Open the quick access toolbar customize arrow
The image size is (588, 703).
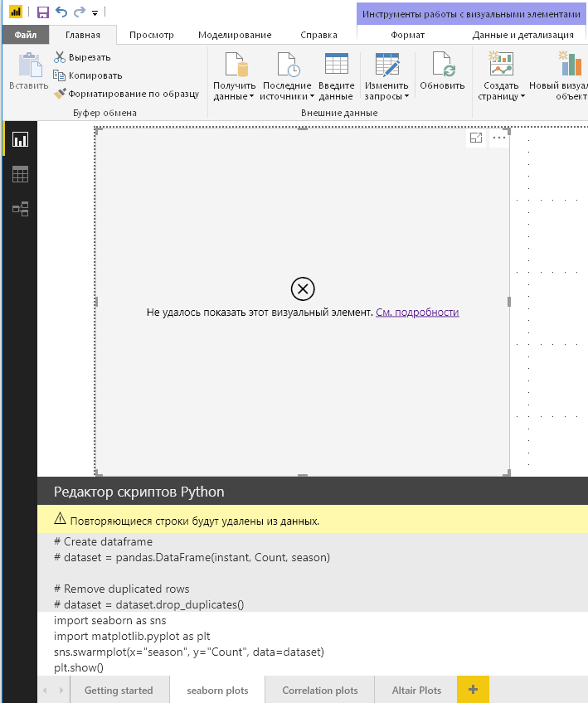pyautogui.click(x=95, y=13)
